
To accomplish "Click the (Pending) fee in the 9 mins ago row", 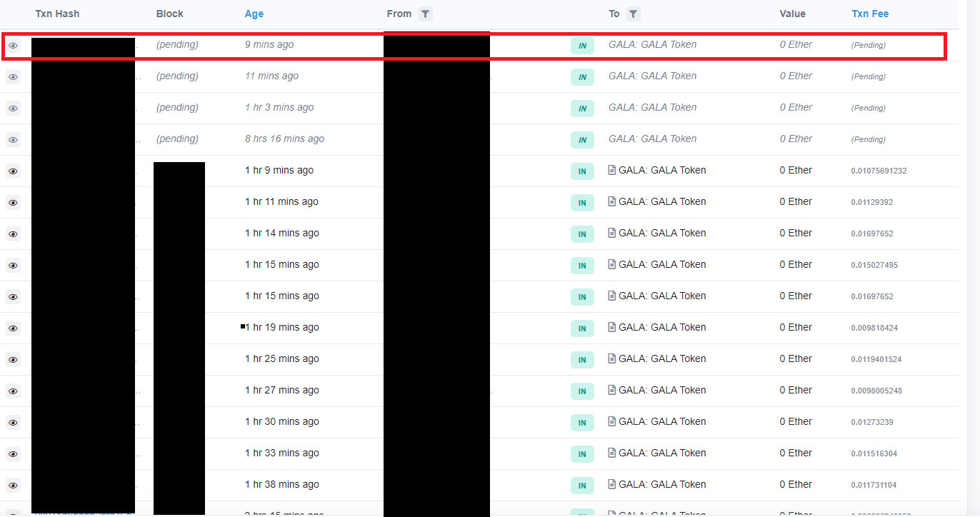I will pos(869,45).
